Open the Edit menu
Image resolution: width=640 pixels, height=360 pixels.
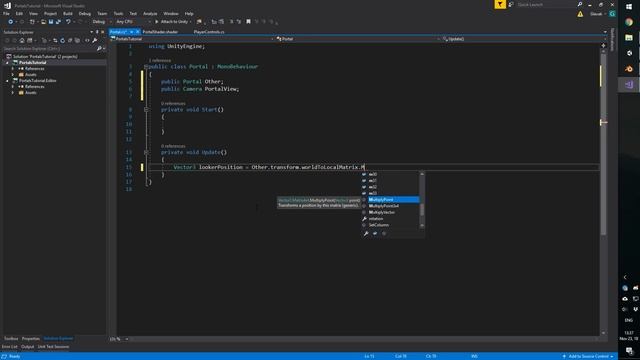pyautogui.click(x=19, y=13)
